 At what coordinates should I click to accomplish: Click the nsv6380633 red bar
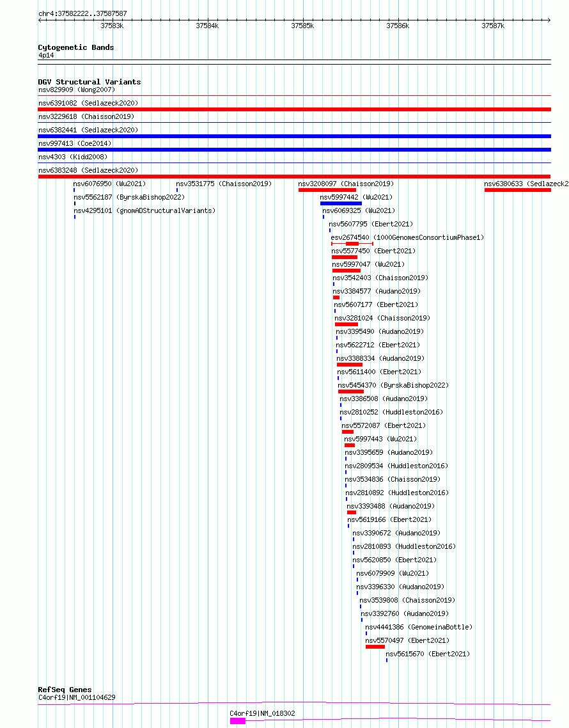coord(517,190)
